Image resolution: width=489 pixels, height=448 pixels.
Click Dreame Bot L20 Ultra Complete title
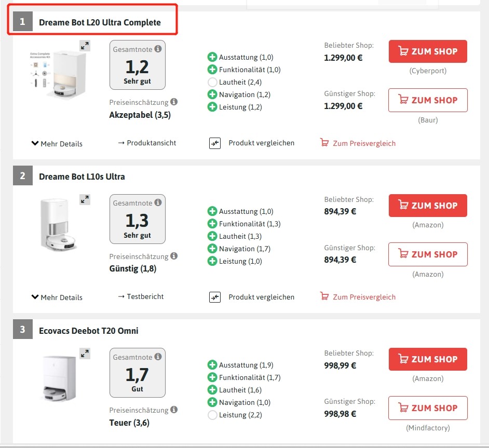pyautogui.click(x=100, y=22)
